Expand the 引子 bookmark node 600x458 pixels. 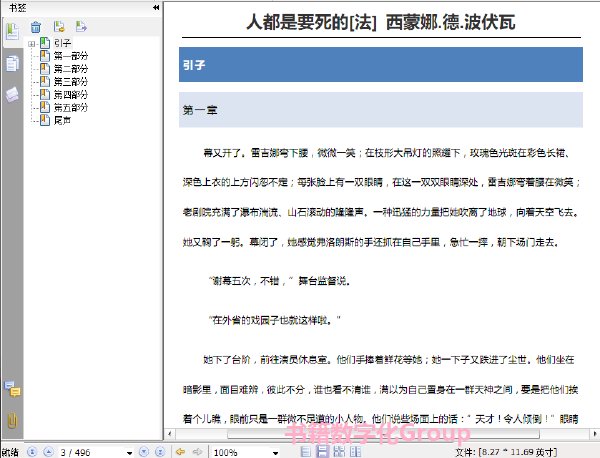(x=32, y=44)
